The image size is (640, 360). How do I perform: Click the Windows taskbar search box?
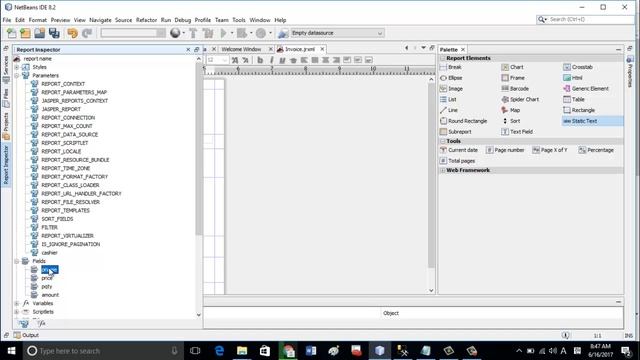[x=102, y=351]
